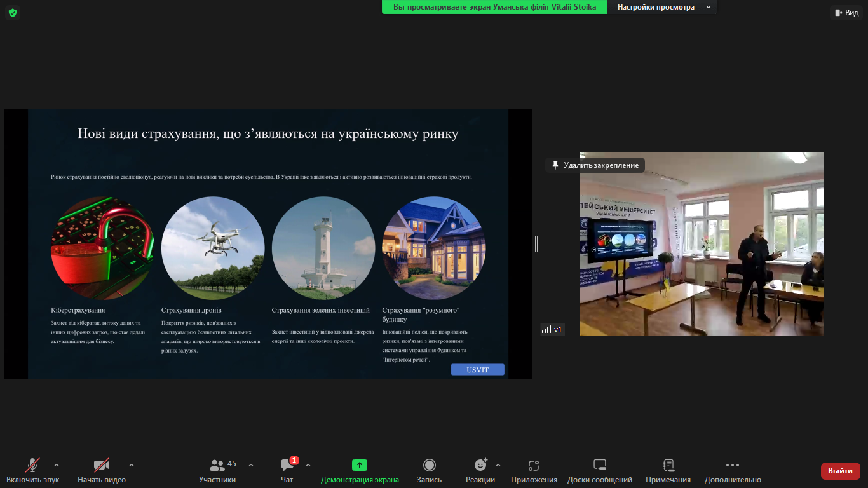Unmute microphone with Включить звук

[x=33, y=466]
